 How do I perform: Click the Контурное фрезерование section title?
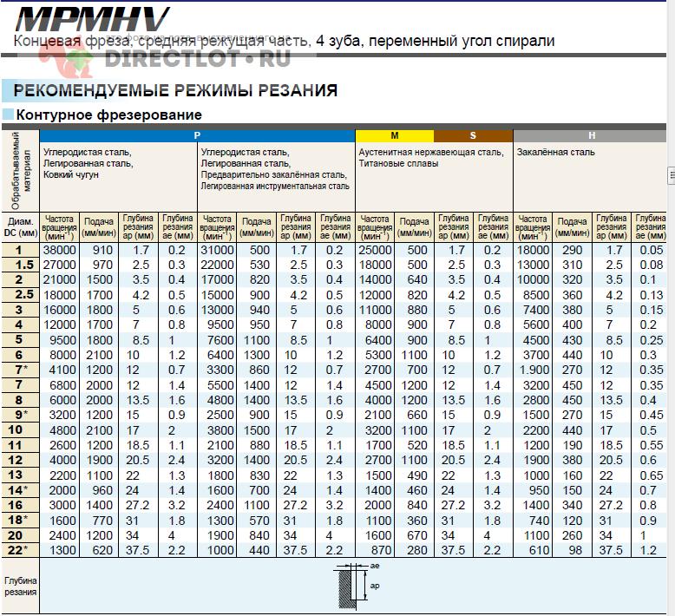109,115
